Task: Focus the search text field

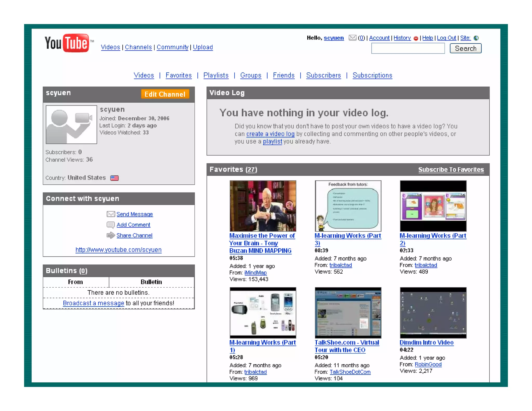Action: (x=408, y=49)
